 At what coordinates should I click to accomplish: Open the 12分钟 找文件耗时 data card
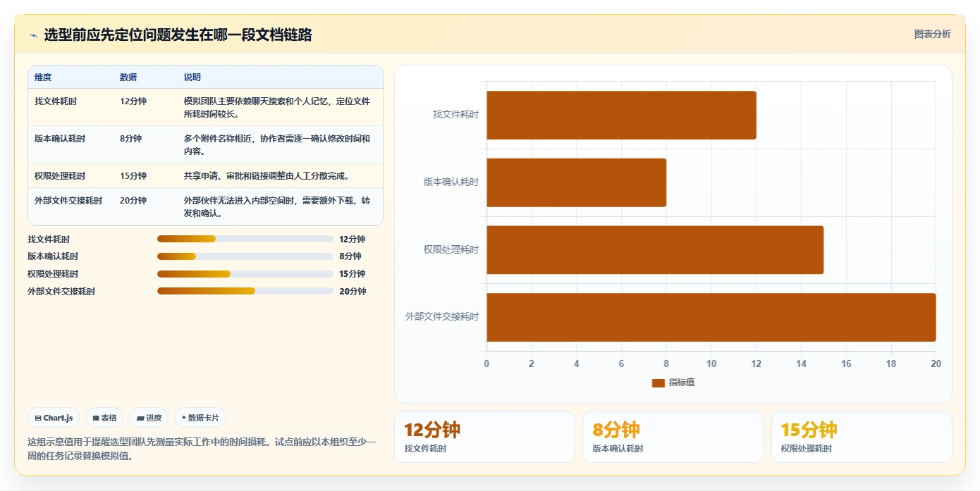[x=484, y=437]
